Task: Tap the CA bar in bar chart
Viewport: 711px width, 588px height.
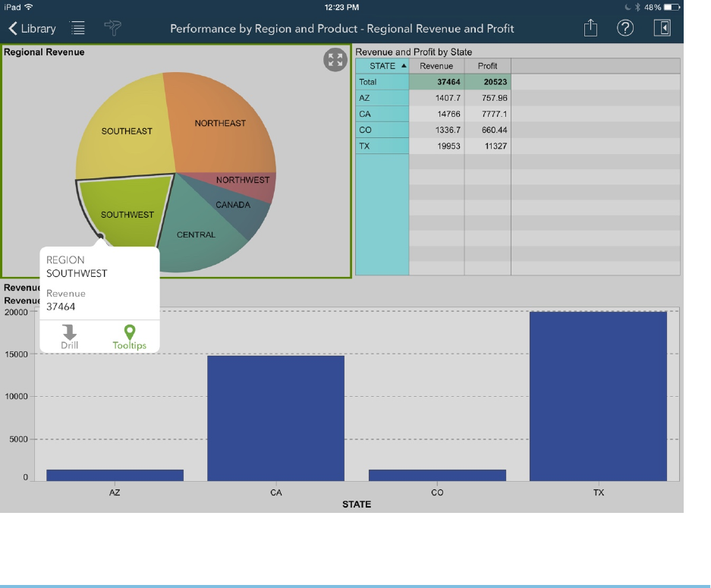Action: click(x=275, y=417)
